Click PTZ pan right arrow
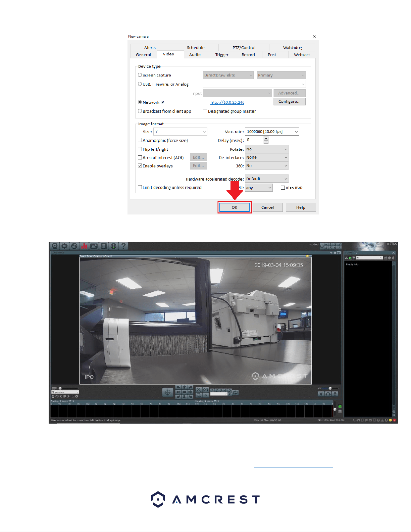 tap(190, 392)
